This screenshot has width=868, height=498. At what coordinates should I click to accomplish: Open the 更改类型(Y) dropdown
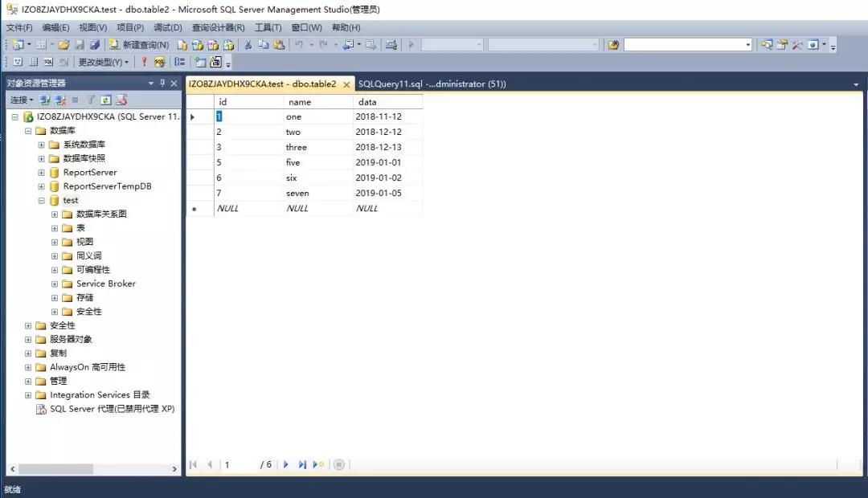pyautogui.click(x=104, y=62)
